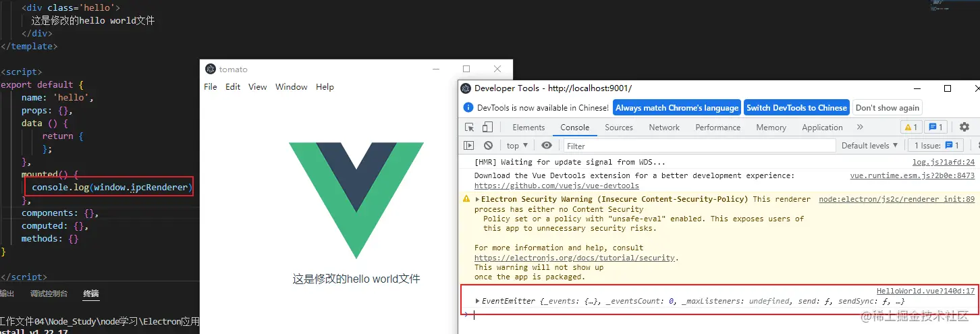The width and height of the screenshot is (980, 334).
Task: Create live expression using the eye icon
Action: [547, 145]
